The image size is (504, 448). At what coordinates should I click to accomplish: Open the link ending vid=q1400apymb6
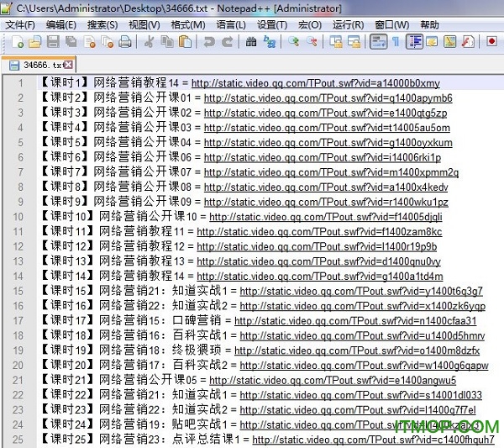(x=328, y=98)
